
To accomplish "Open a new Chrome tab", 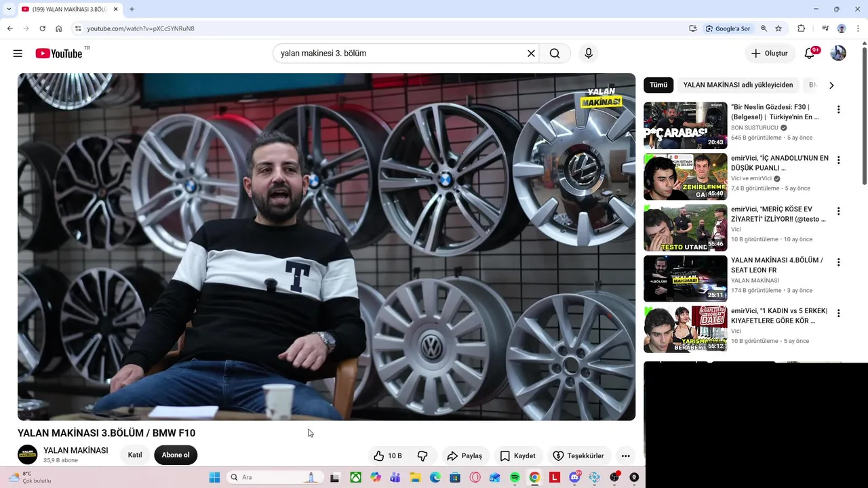I will 132,9.
